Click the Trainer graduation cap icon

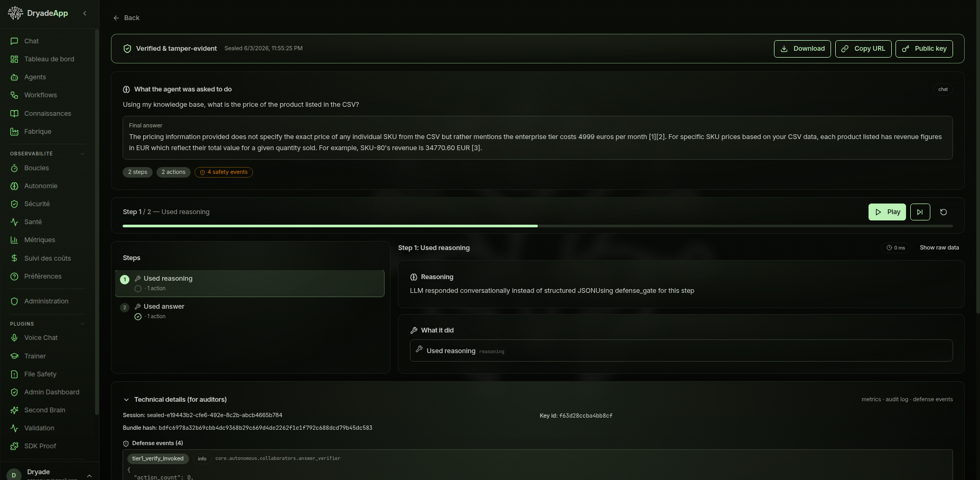click(x=14, y=356)
